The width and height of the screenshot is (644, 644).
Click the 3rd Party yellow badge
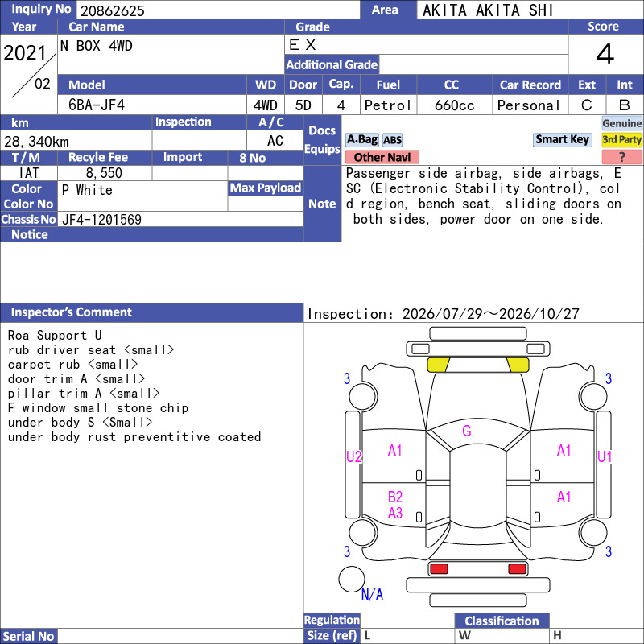pyautogui.click(x=621, y=139)
